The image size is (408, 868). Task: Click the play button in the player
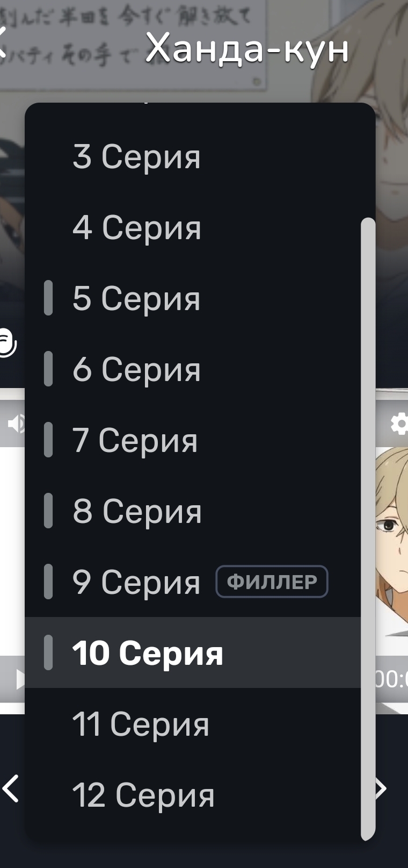click(x=19, y=679)
